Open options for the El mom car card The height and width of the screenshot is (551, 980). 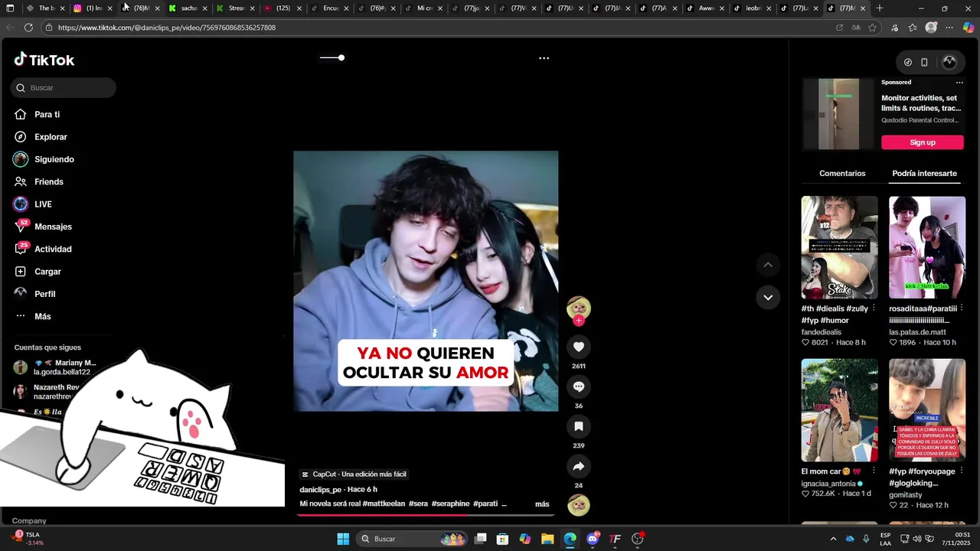(x=874, y=471)
